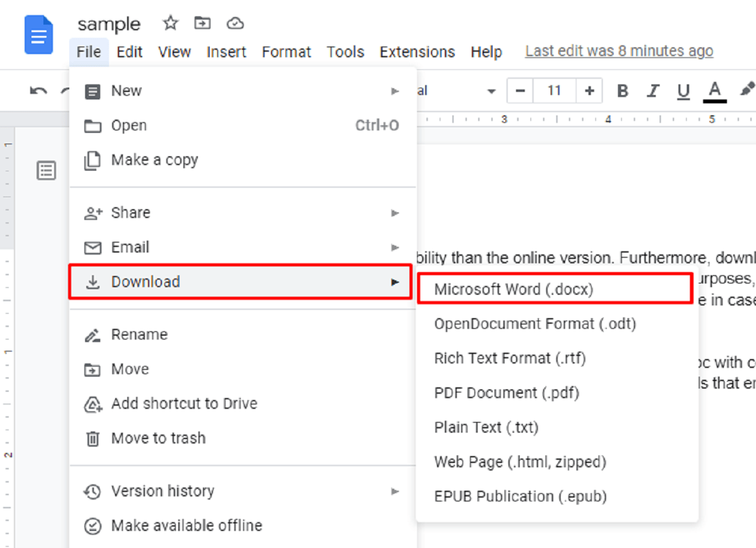Open the Last edit was 8 minutes ago link
Screen dimensions: 756x548
(x=619, y=50)
